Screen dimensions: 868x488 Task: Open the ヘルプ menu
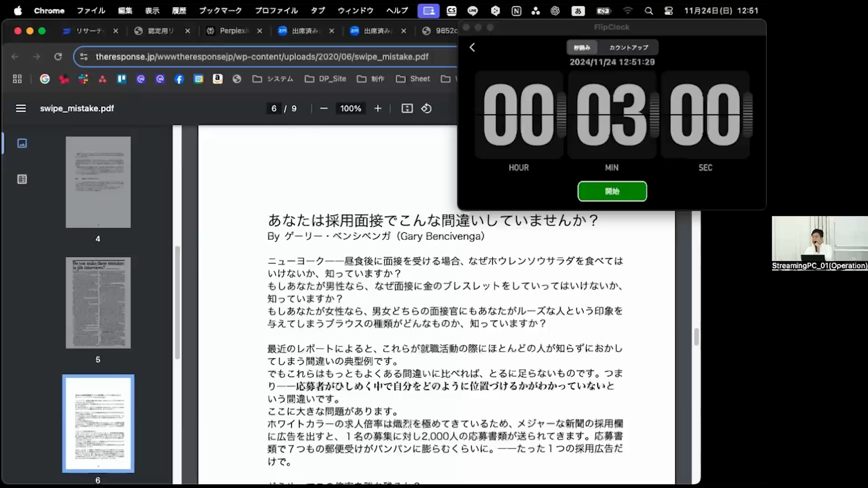coord(397,10)
